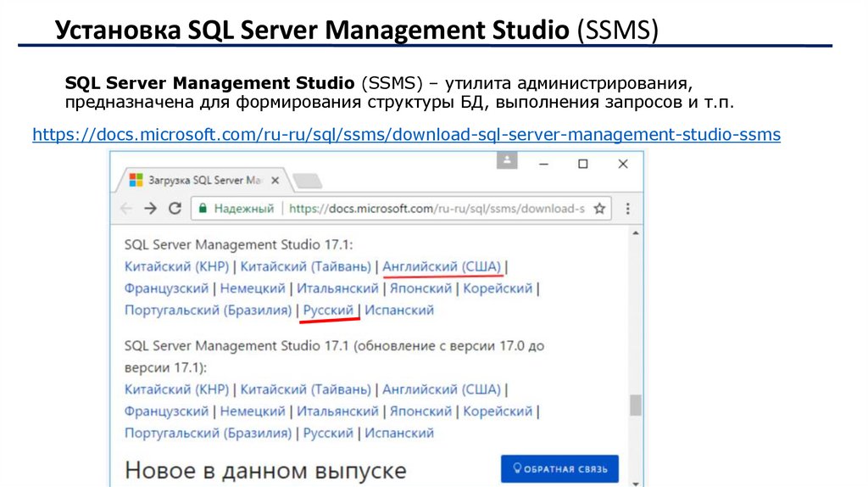Open a new browser tab

(307, 181)
